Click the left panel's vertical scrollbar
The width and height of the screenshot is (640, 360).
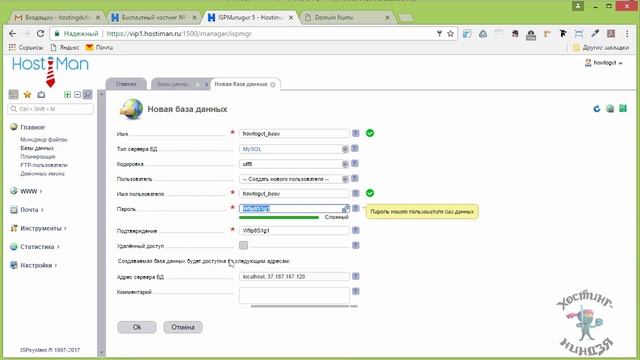101,224
